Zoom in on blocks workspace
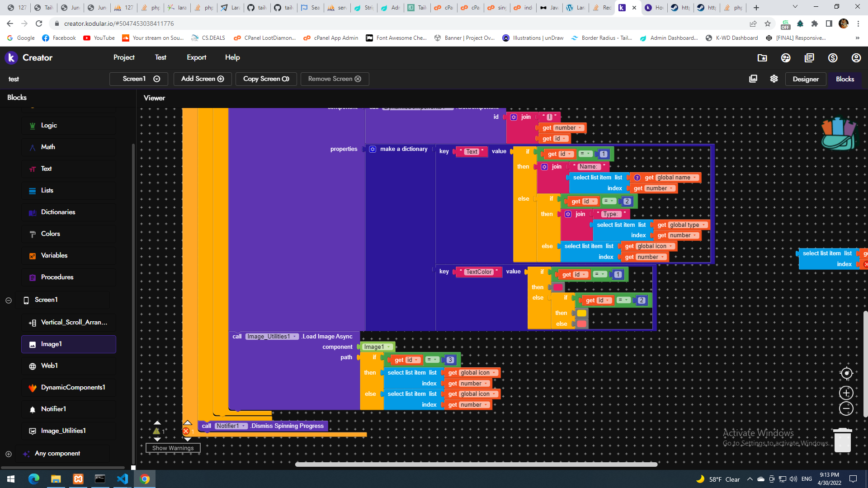This screenshot has height=488, width=868. click(x=846, y=393)
